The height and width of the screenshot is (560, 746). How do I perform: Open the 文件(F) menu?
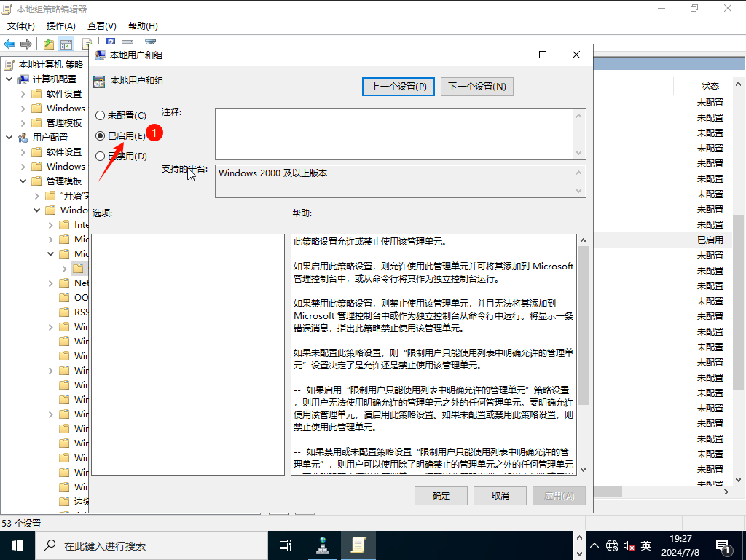click(x=21, y=26)
